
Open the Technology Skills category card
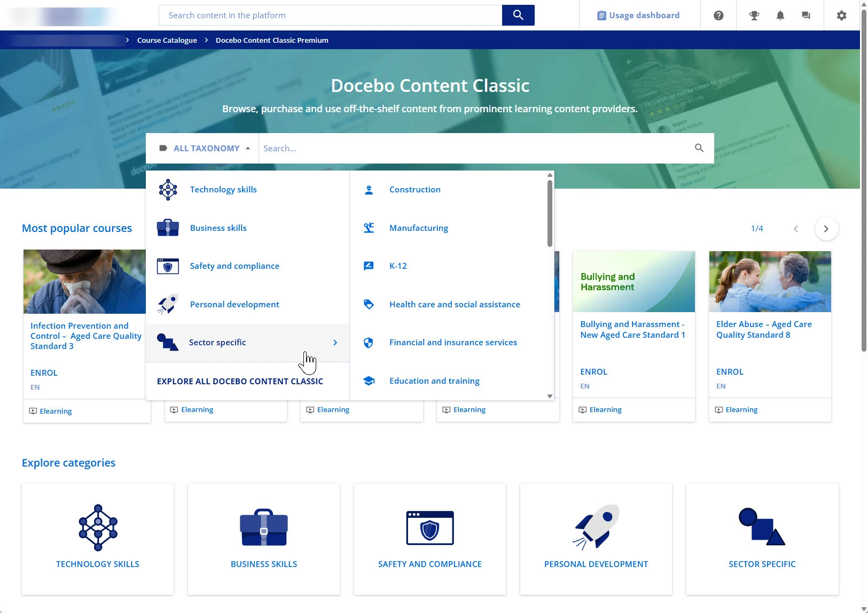point(98,539)
